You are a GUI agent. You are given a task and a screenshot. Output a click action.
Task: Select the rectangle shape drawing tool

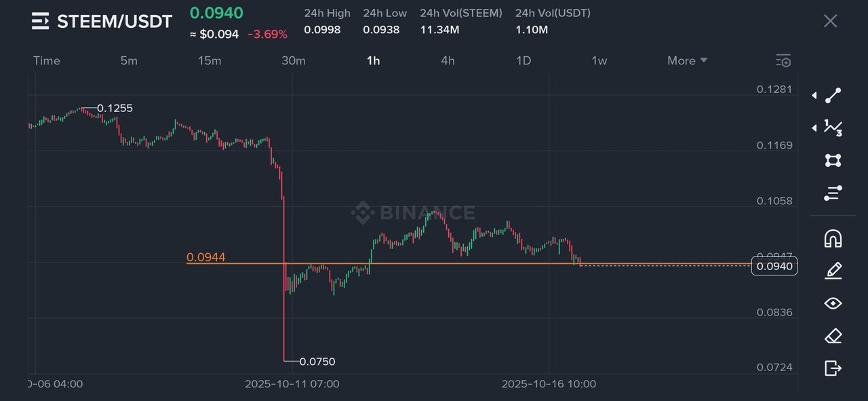coord(833,160)
